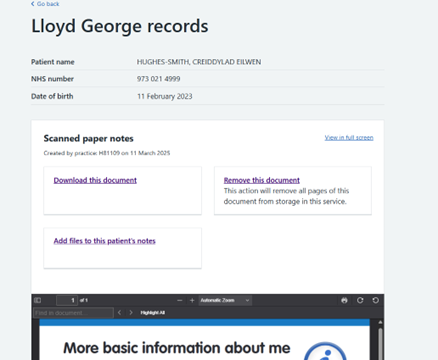Click the Find in document field
Viewport: 438px width, 360px height.
pos(73,313)
